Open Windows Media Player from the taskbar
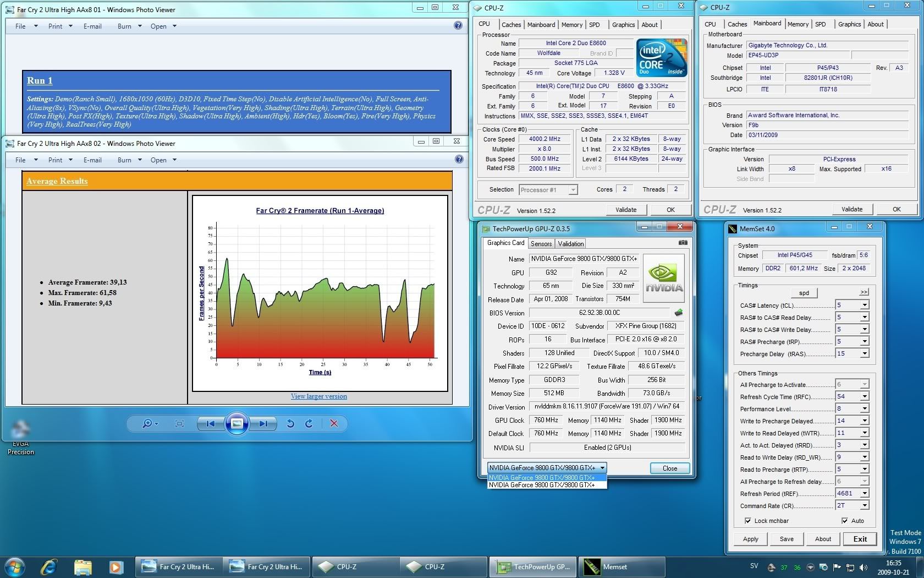The image size is (924, 578). [116, 566]
